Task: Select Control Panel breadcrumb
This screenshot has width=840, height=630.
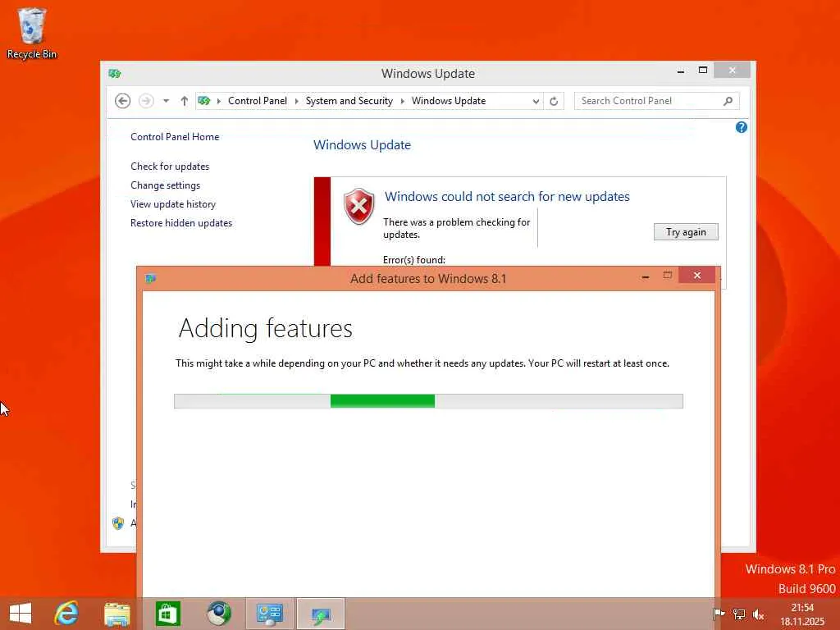Action: point(258,101)
